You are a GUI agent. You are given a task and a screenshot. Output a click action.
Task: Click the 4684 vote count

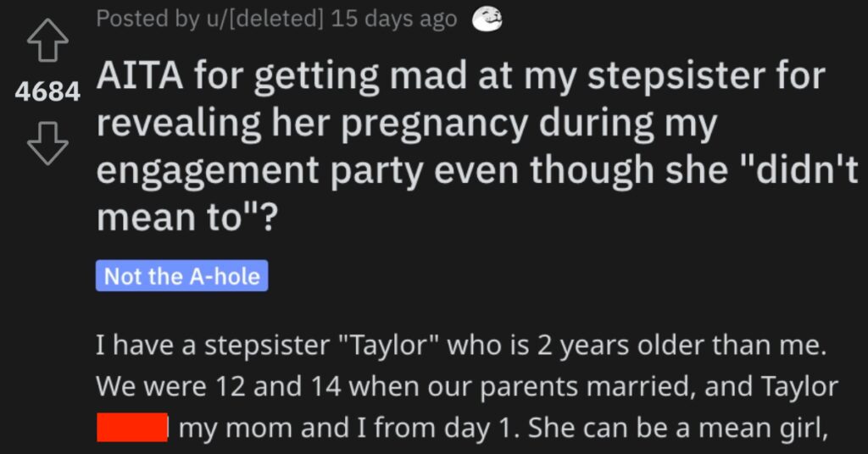47,93
